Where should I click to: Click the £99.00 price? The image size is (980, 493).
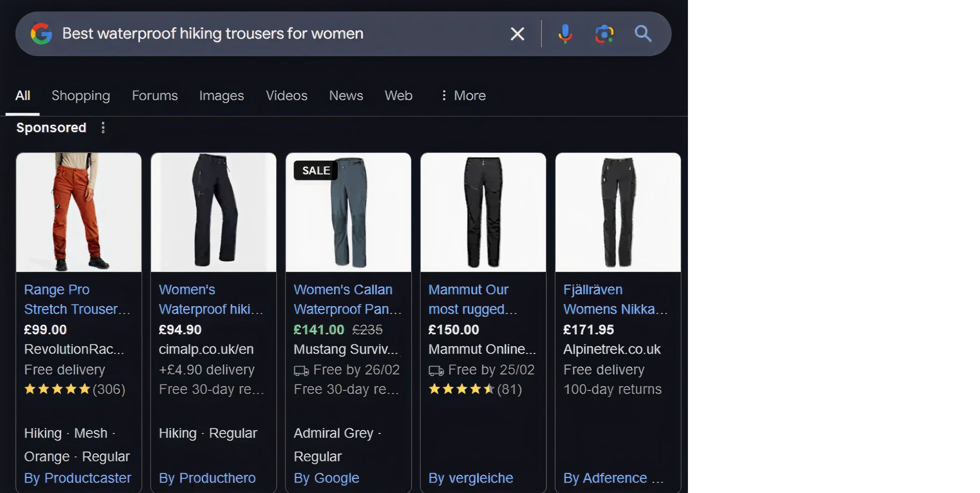point(45,329)
